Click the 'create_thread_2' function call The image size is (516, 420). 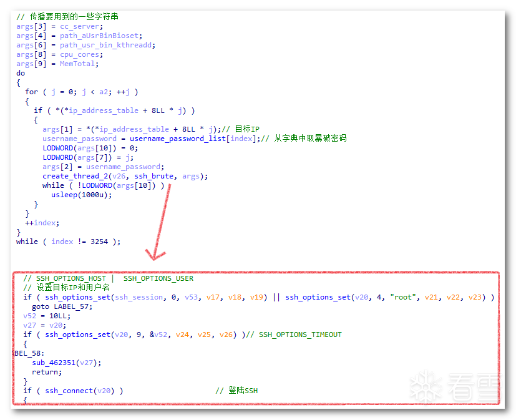75,176
